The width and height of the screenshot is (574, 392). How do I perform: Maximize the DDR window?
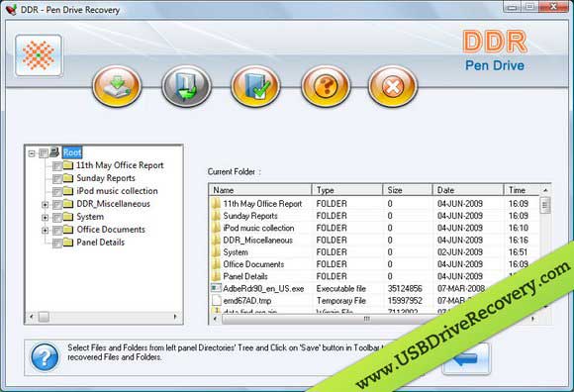click(x=529, y=7)
